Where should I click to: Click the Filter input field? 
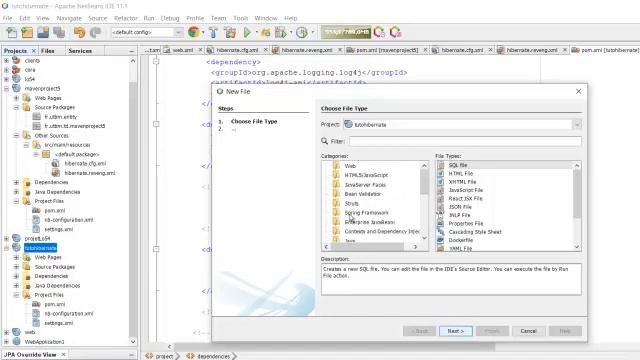click(x=465, y=141)
